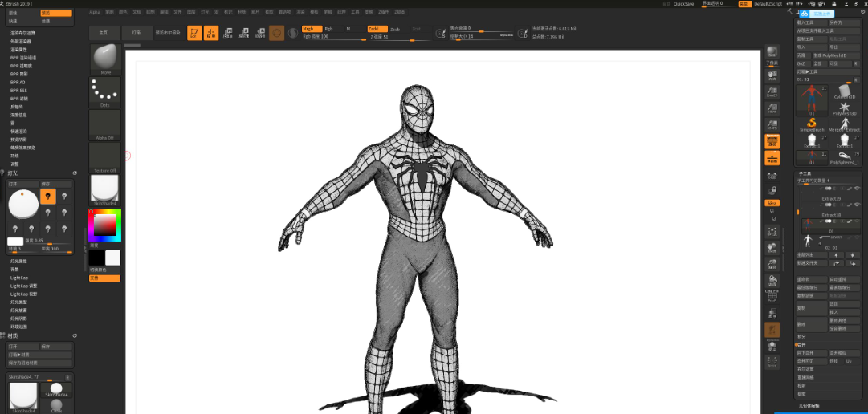Open the Dots stroke picker

pyautogui.click(x=105, y=92)
